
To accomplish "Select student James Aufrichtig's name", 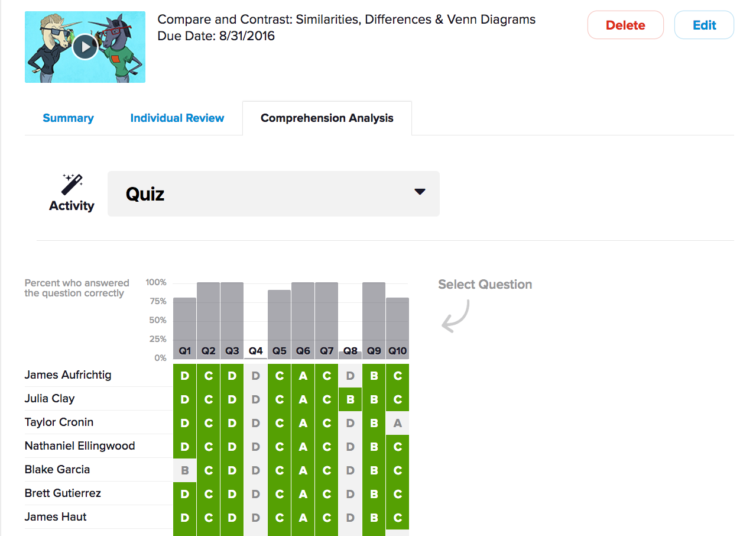I will pyautogui.click(x=68, y=375).
